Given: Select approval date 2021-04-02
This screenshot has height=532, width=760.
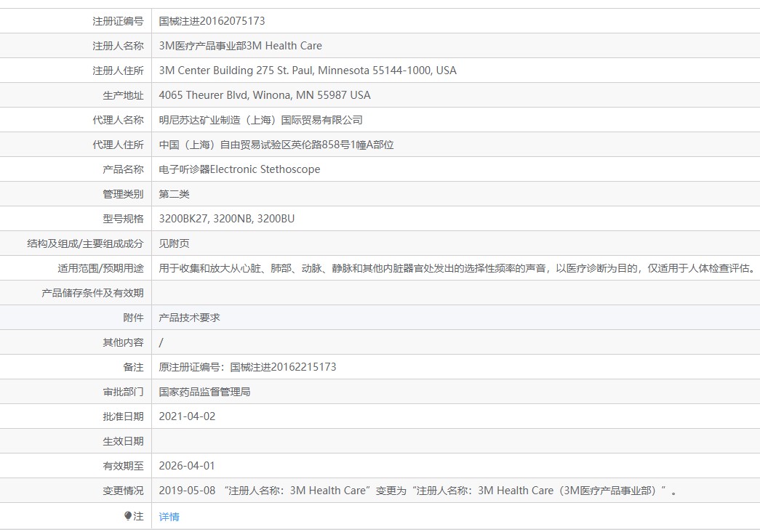Looking at the screenshot, I should coord(187,416).
